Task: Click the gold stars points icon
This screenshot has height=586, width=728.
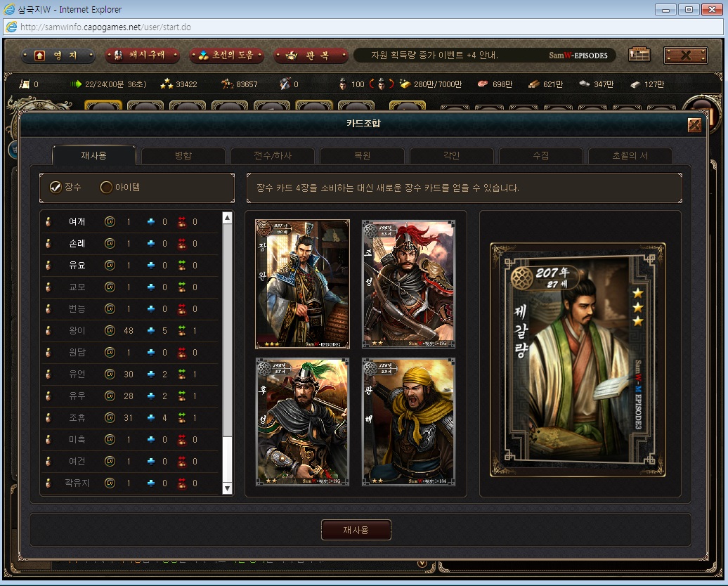Action: (x=167, y=84)
